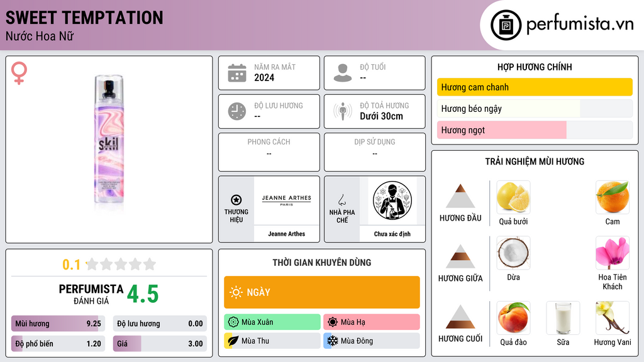Click the Ngày daytime recommendation bar

tap(322, 292)
